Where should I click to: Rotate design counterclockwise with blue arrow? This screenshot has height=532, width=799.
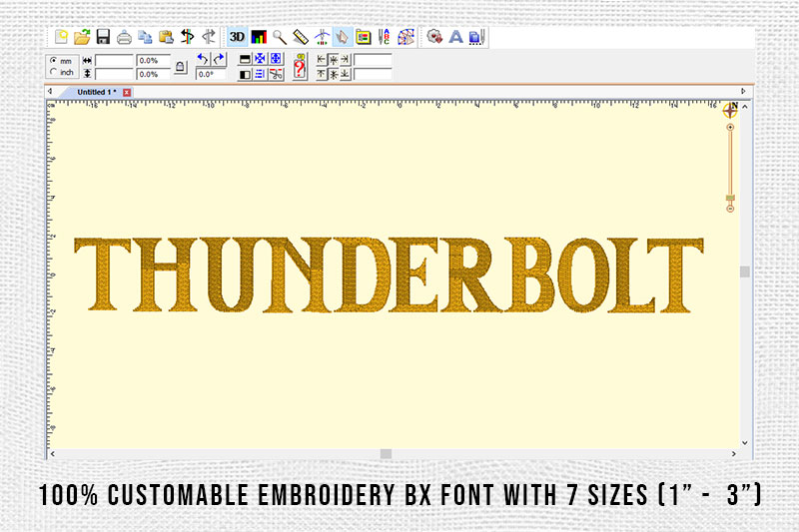[203, 59]
